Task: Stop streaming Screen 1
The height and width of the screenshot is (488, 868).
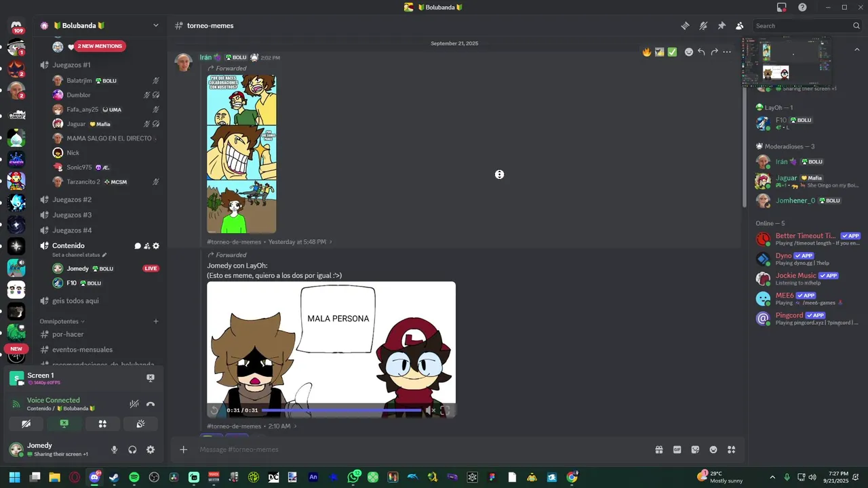Action: pos(151,378)
